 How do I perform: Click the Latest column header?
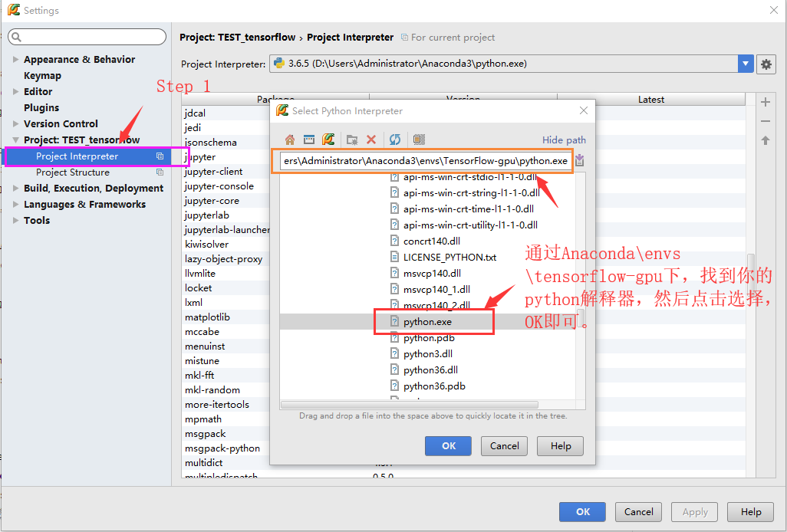pyautogui.click(x=651, y=100)
